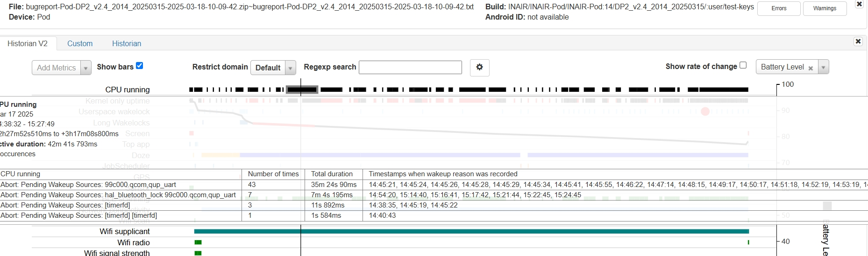Select the green Wifi signal strength bar
The image size is (868, 256).
tap(198, 253)
